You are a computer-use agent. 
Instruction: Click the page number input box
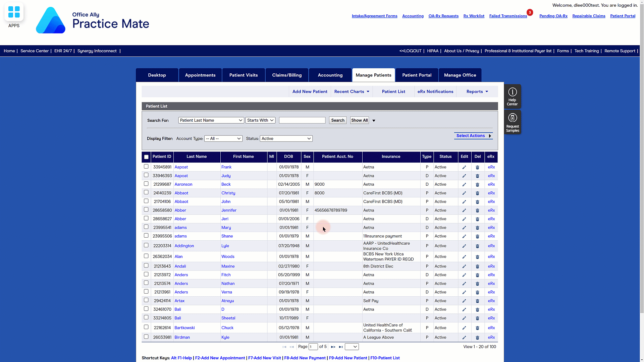(313, 347)
